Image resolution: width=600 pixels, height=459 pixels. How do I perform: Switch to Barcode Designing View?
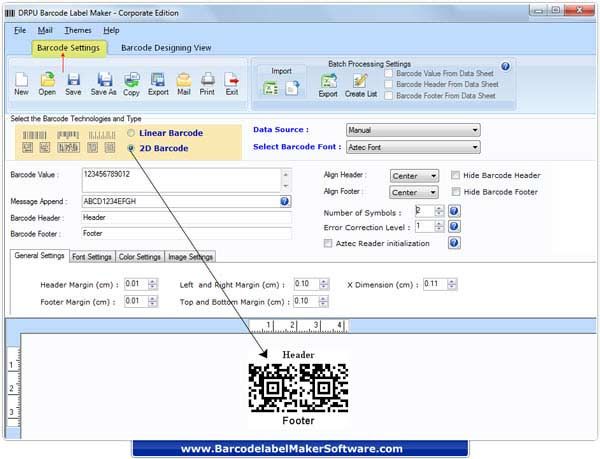tap(165, 47)
